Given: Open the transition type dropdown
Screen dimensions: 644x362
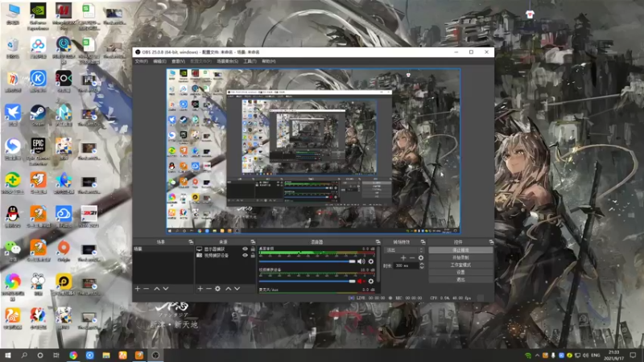Looking at the screenshot, I should (x=404, y=250).
